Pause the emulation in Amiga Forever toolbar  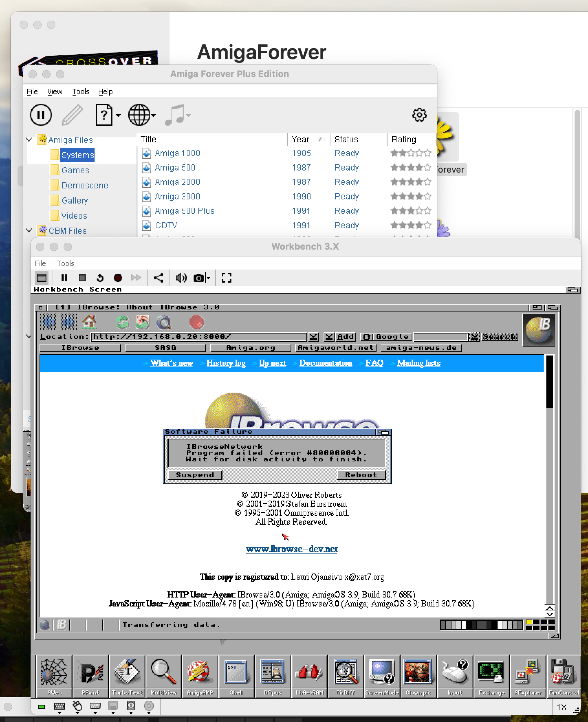click(x=41, y=115)
